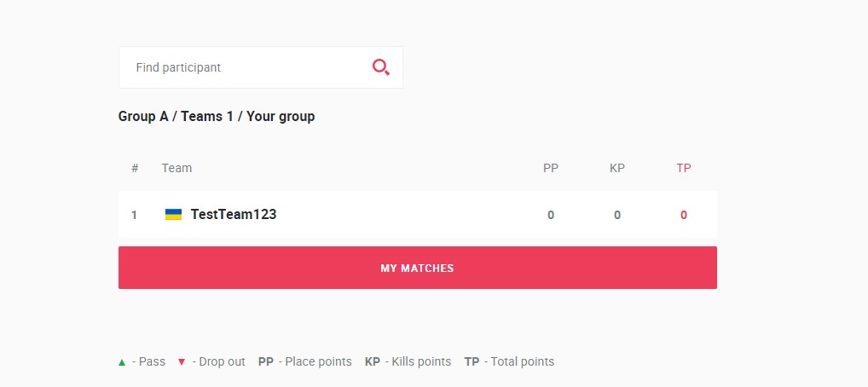The image size is (868, 387).
Task: Click the magnifier search icon
Action: pyautogui.click(x=381, y=67)
